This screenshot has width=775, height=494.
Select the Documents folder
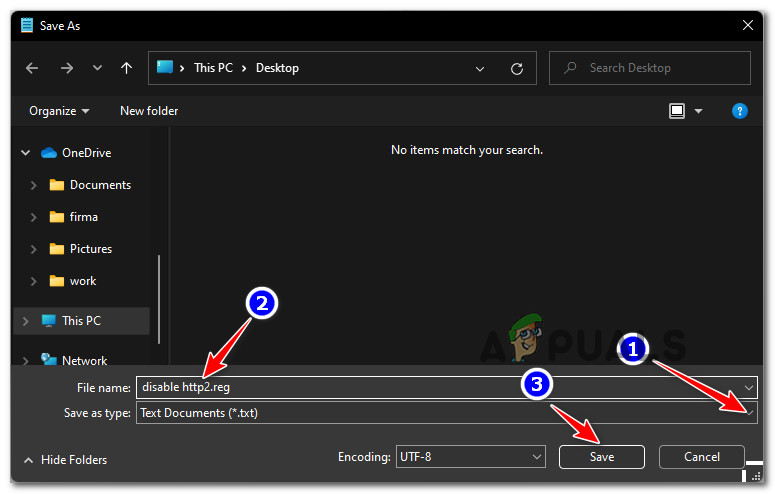100,185
